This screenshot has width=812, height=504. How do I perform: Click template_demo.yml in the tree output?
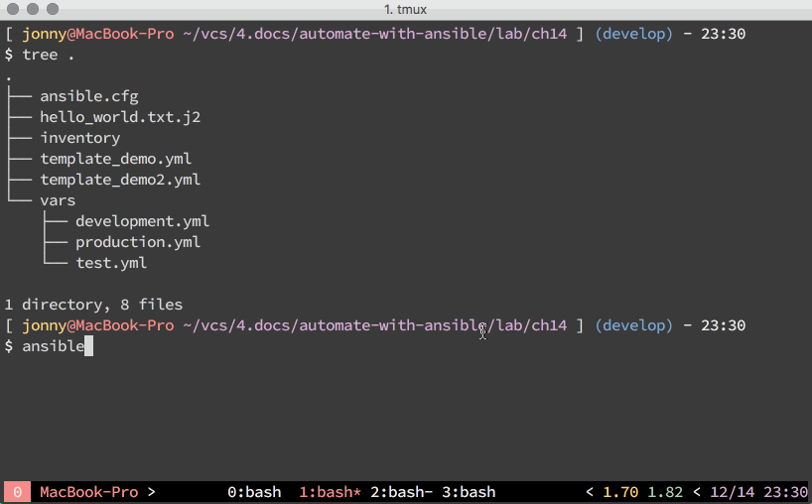coord(116,159)
